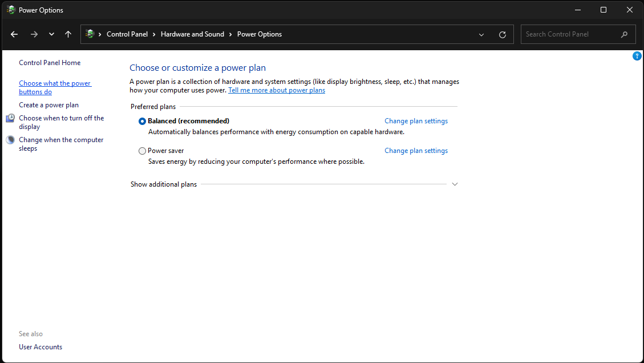This screenshot has height=363, width=644.
Task: Click the Power Options address bar icon
Action: click(90, 34)
